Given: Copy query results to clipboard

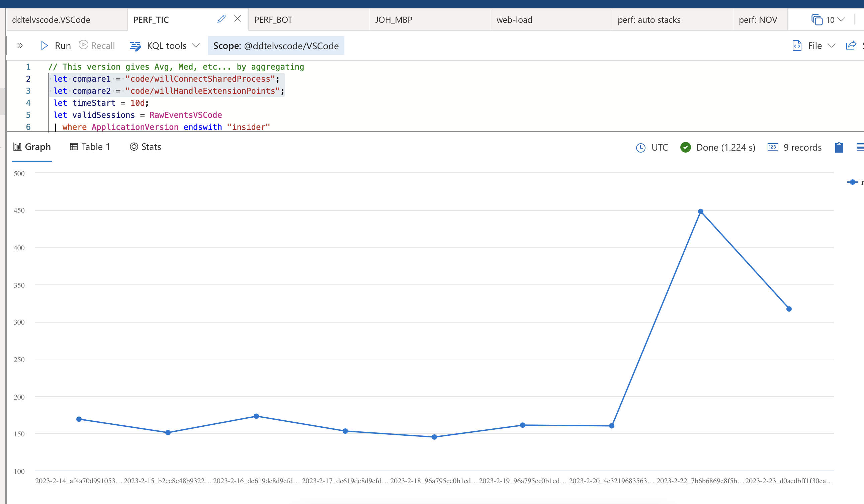Looking at the screenshot, I should tap(839, 147).
